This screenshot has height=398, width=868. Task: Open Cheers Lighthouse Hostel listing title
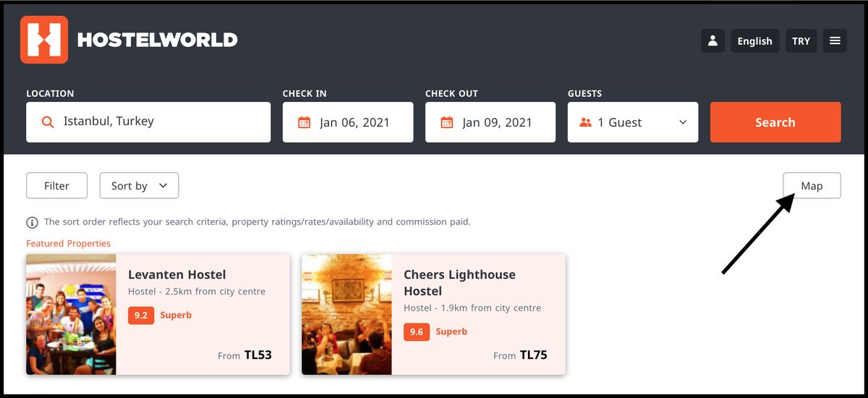click(x=459, y=282)
